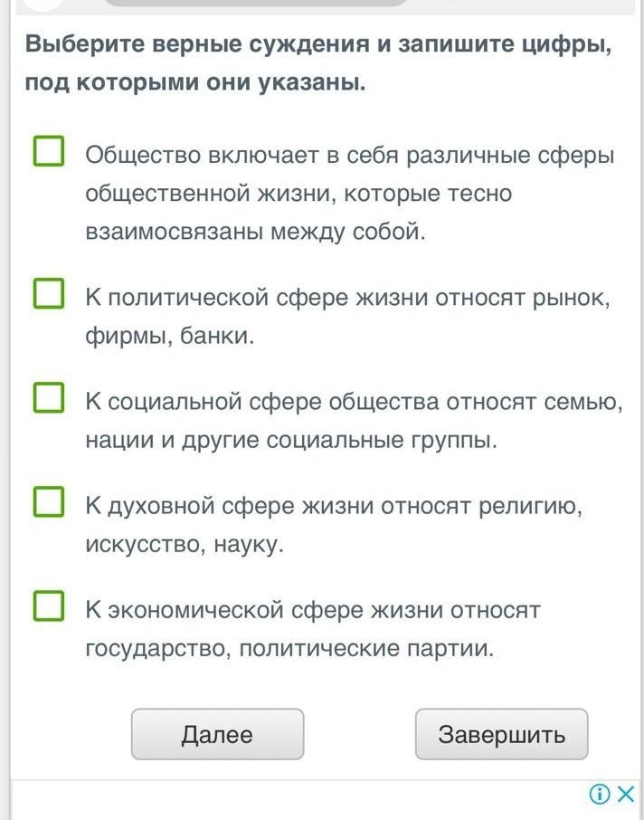Tick the 'К политической сфере' statement checkbox
The height and width of the screenshot is (820, 644).
tap(49, 293)
